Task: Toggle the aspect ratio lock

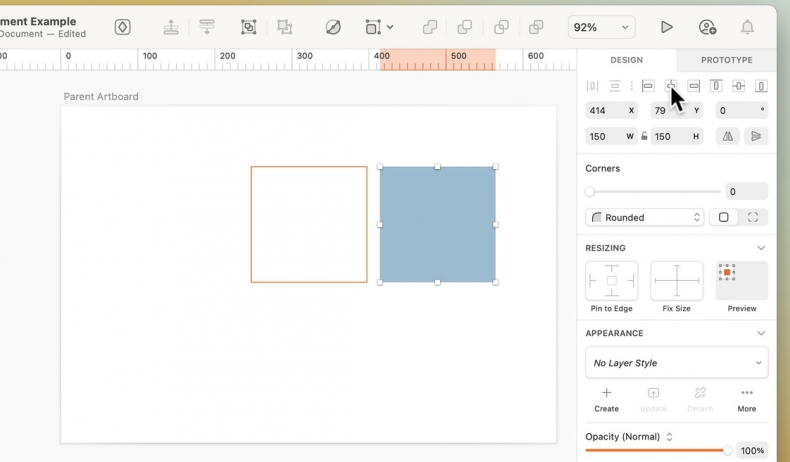Action: (644, 136)
